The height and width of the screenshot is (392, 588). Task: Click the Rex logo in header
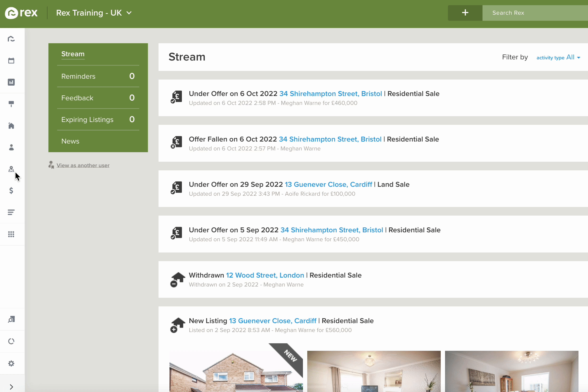pos(21,13)
